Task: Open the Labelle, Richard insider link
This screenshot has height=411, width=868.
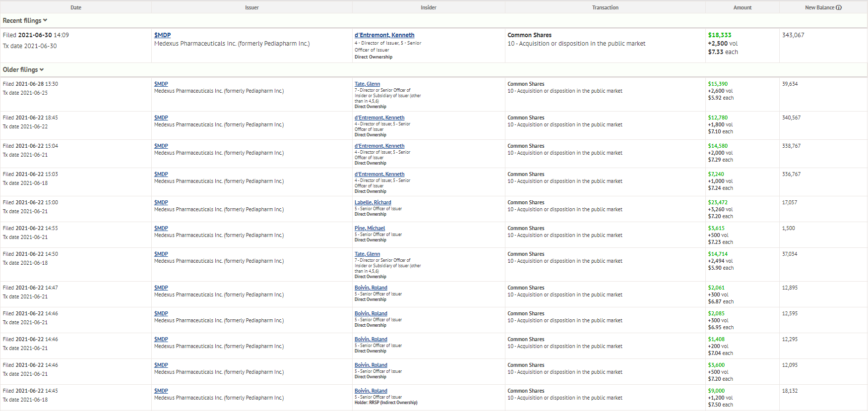Action: pos(372,202)
